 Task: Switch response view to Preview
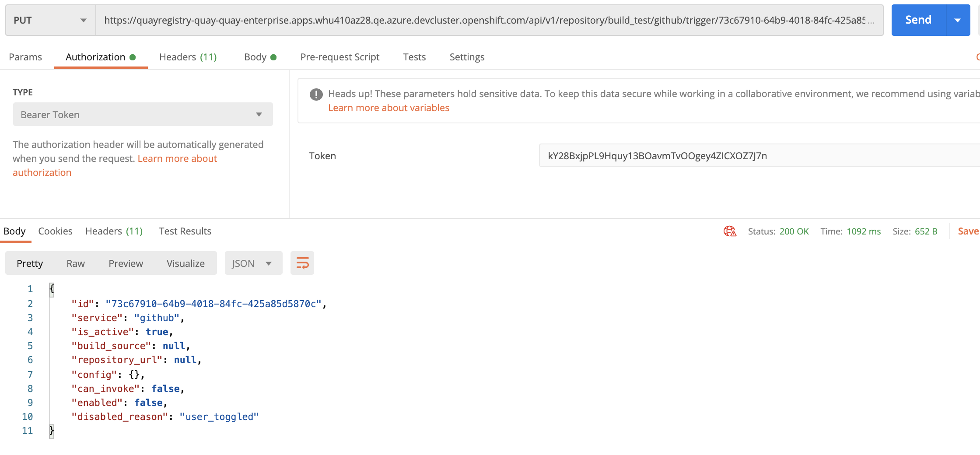126,263
